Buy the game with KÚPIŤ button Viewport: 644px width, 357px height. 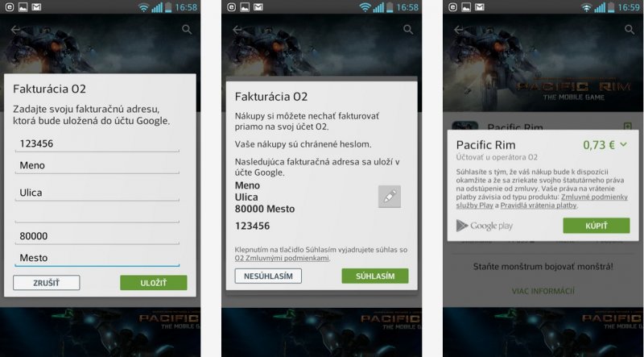coord(597,226)
